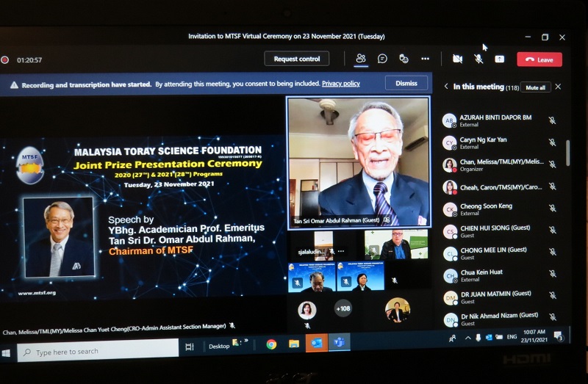Toggle the camera on or off
This screenshot has width=588, height=384.
(x=457, y=59)
